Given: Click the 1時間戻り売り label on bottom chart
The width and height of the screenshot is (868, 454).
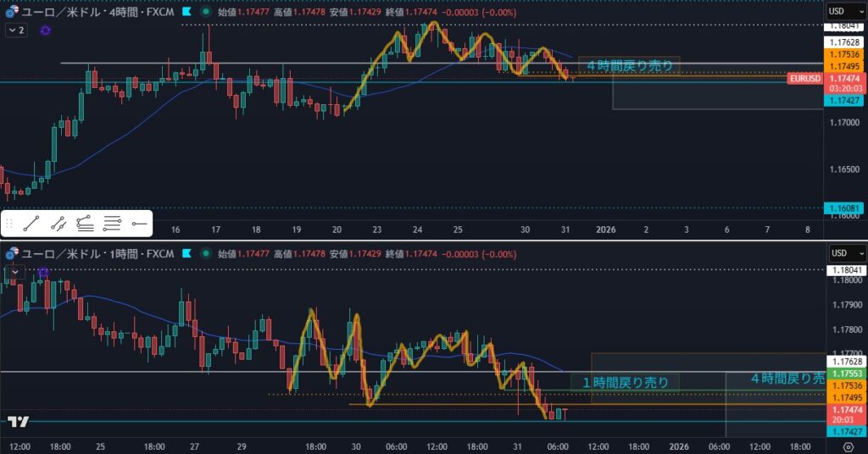Looking at the screenshot, I should pos(625,383).
